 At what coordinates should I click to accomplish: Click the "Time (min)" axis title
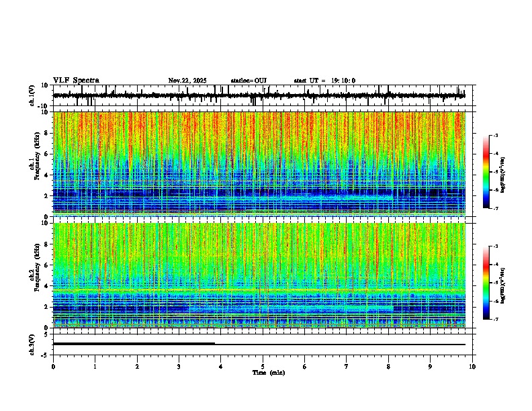click(269, 373)
